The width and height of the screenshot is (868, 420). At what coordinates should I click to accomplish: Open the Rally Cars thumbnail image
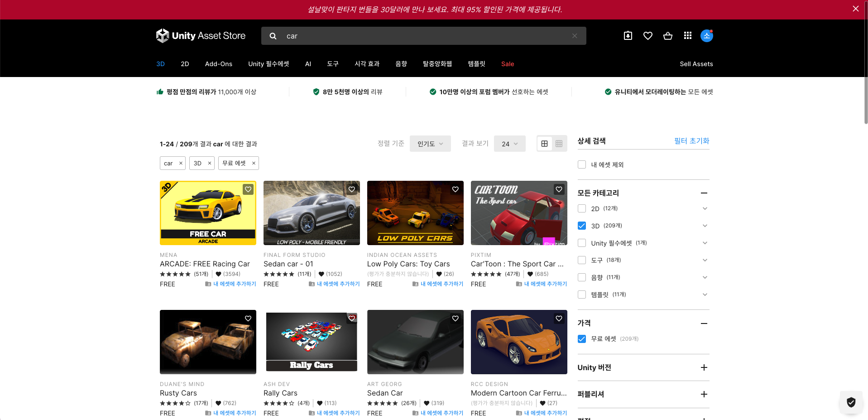[x=312, y=342]
